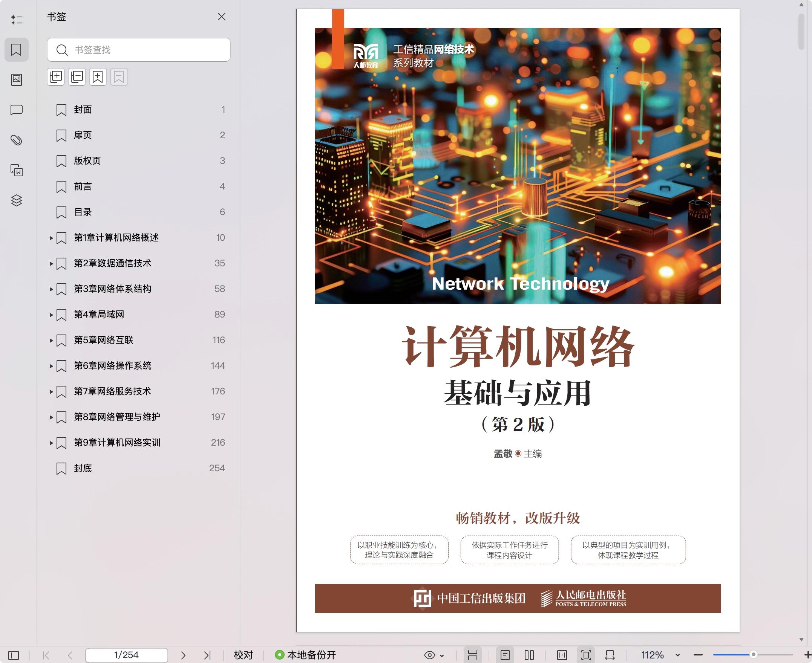Image resolution: width=812 pixels, height=663 pixels.
Task: Set zoom to actual size
Action: 562,655
